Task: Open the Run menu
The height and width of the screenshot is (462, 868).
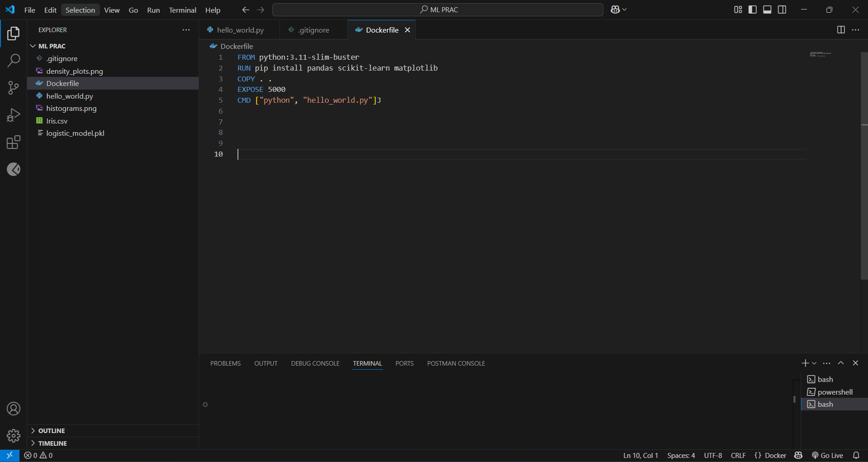Action: point(153,10)
